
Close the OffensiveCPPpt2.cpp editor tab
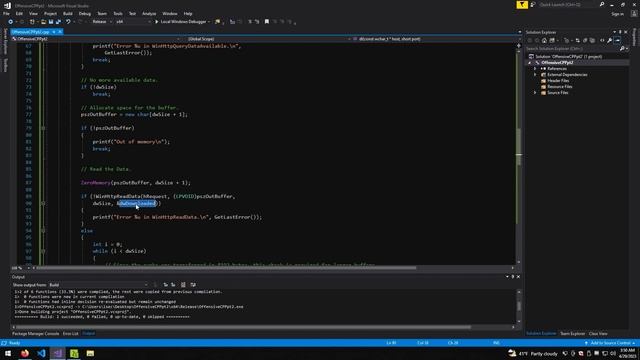coord(60,32)
